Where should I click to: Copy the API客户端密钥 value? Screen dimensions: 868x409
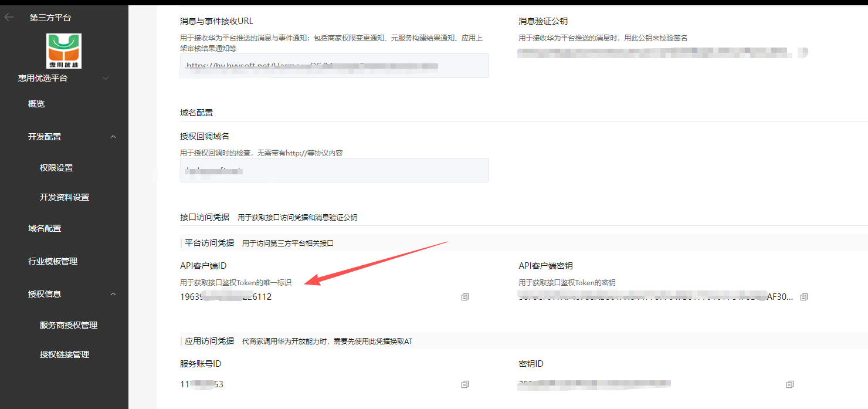click(804, 297)
